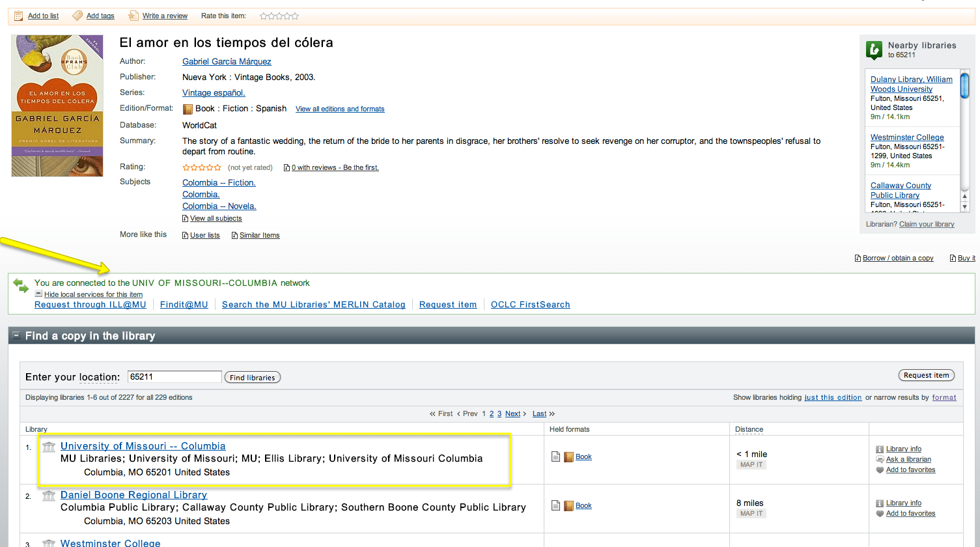Click the heart icon for Daniel Boone favorites

point(880,514)
